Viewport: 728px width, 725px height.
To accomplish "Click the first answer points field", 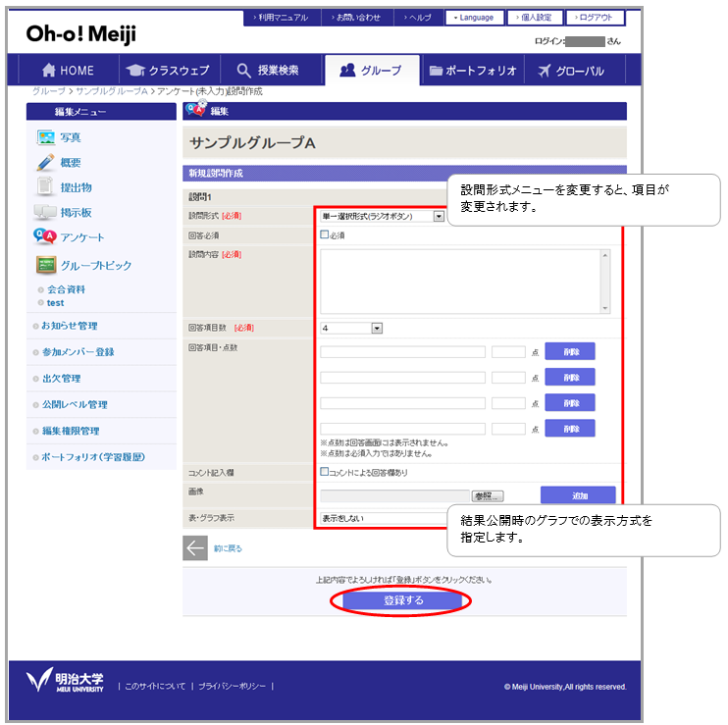I will click(x=508, y=352).
